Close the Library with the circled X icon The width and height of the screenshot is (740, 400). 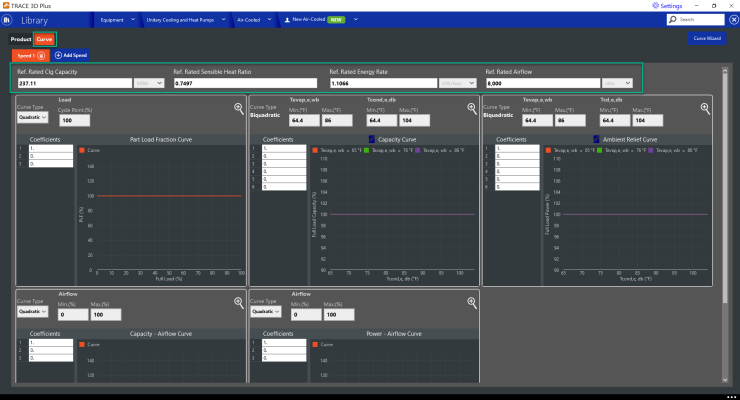tap(734, 20)
